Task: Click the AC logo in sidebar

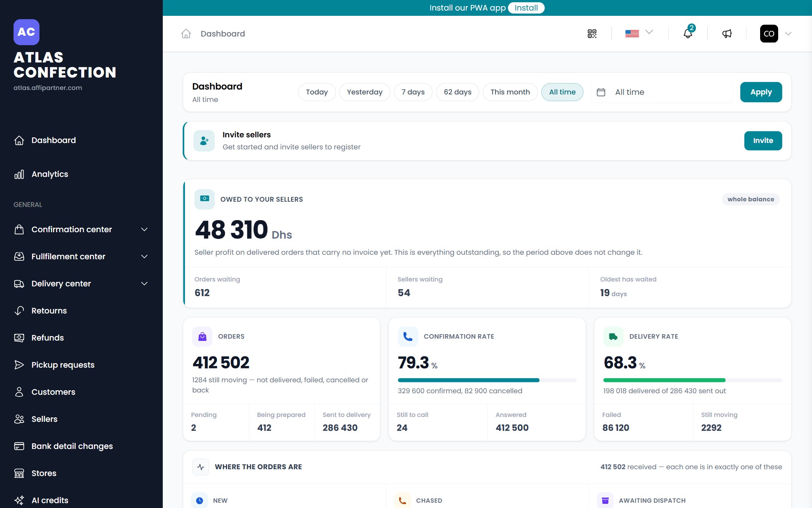Action: 26,32
